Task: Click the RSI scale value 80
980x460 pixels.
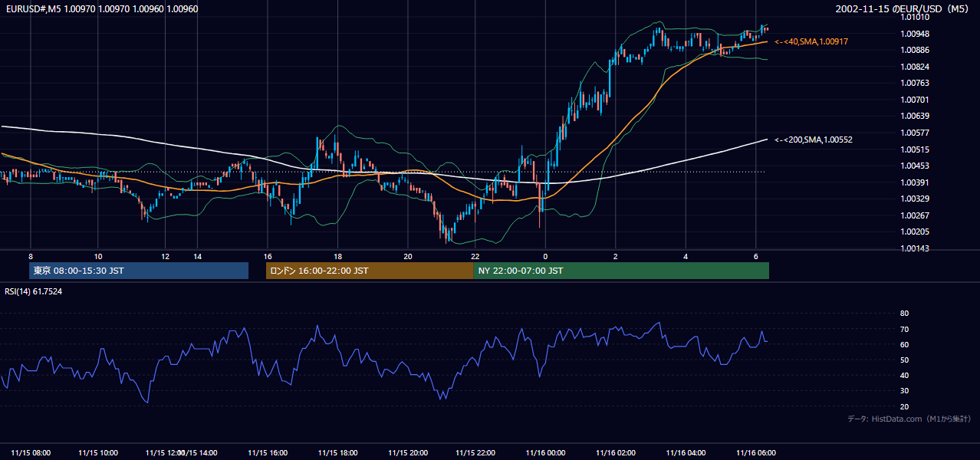Action: [905, 314]
